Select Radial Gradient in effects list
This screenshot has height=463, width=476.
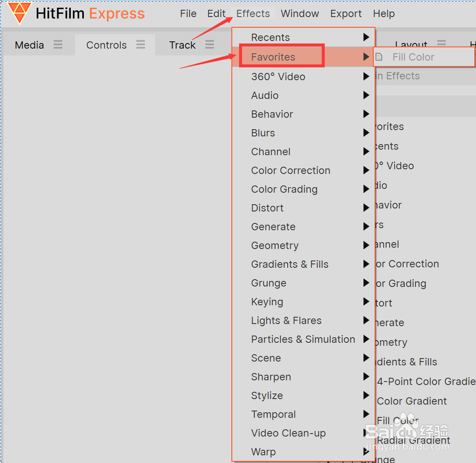click(x=413, y=440)
